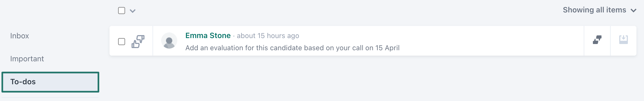Viewport: 644px width, 101px height.
Task: Open the evaluation thumbs icon in action column
Action: pos(597,40)
